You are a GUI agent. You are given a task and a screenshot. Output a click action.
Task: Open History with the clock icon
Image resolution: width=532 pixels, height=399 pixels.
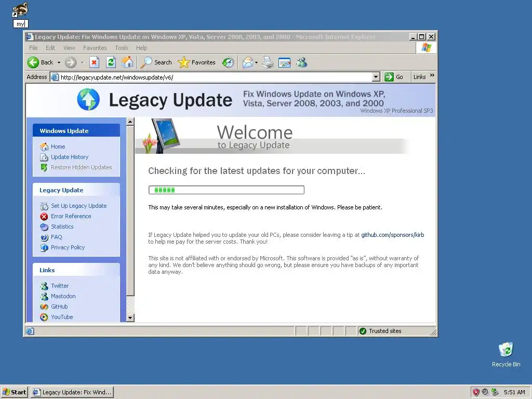tap(228, 62)
